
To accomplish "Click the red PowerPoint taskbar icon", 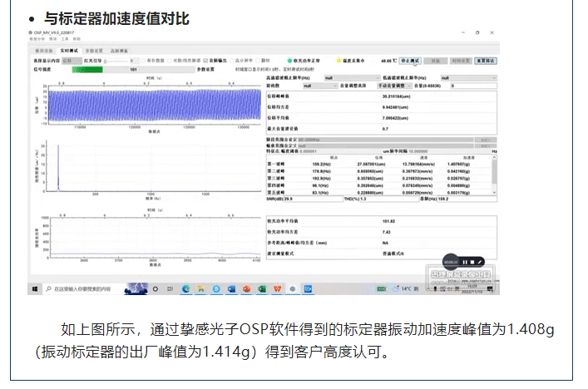I will pyautogui.click(x=246, y=288).
